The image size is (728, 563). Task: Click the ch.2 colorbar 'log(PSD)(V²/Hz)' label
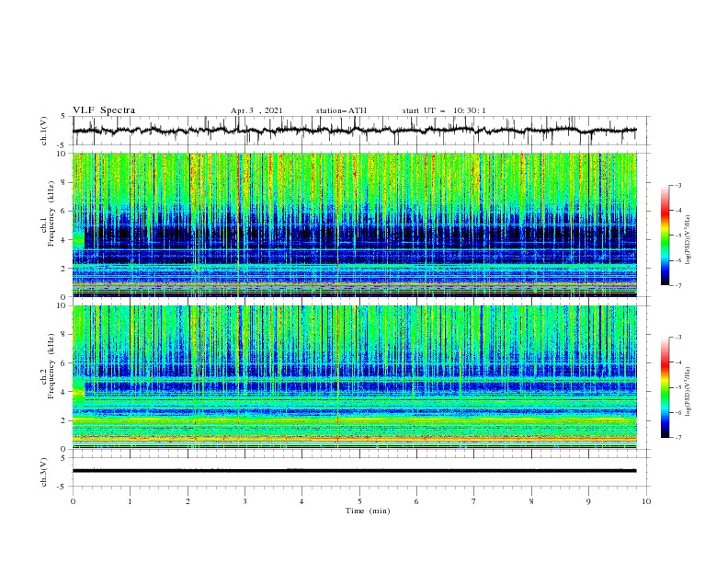[688, 391]
